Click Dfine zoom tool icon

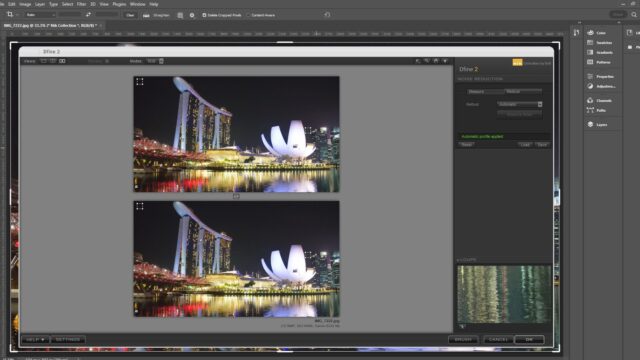(x=427, y=61)
